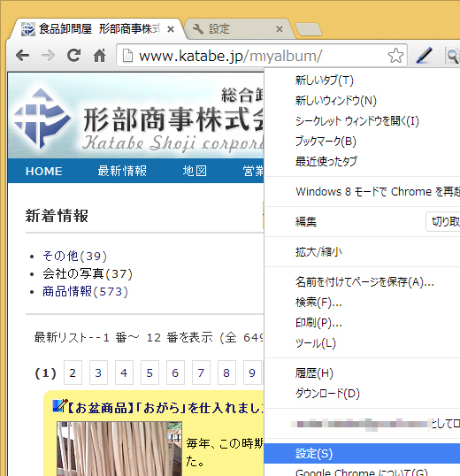This screenshot has height=476, width=460.
Task: Open the 商品情報(573) category link
Action: [85, 291]
